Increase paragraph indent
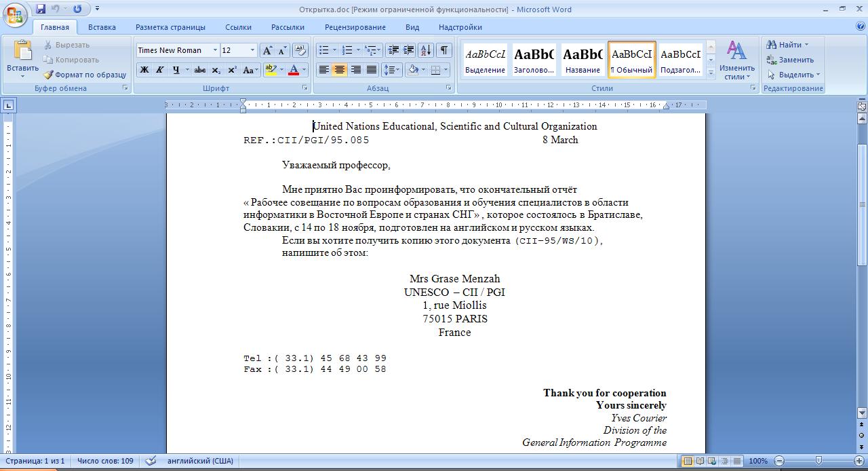The width and height of the screenshot is (868, 471). point(409,50)
